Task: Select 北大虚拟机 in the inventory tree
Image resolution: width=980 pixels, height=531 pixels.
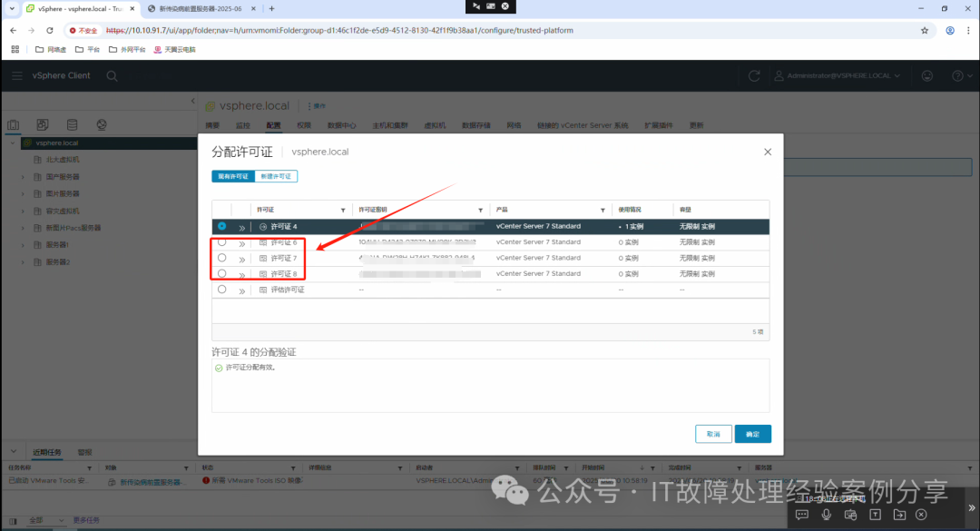Action: pyautogui.click(x=63, y=160)
